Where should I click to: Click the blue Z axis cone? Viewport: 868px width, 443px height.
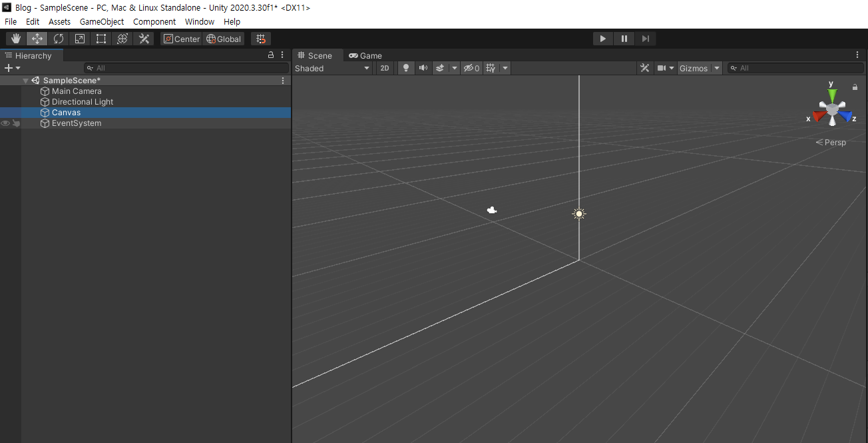pos(845,117)
